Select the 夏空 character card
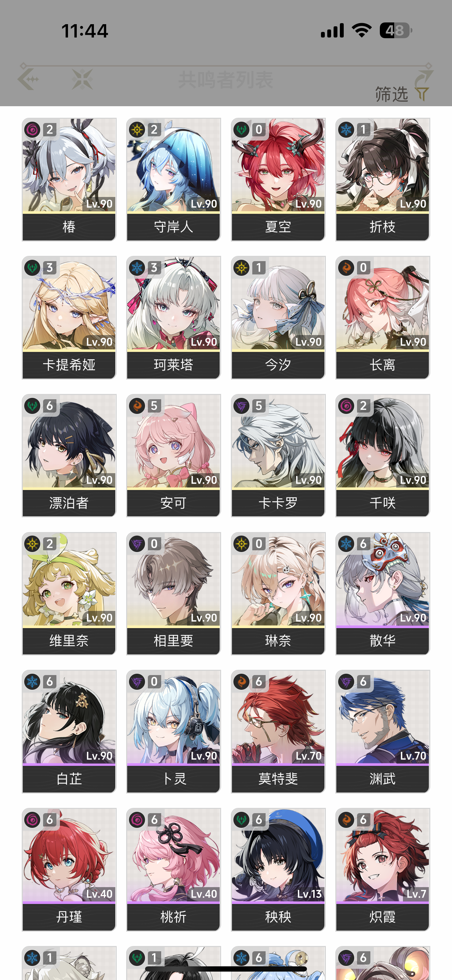 pos(278,179)
